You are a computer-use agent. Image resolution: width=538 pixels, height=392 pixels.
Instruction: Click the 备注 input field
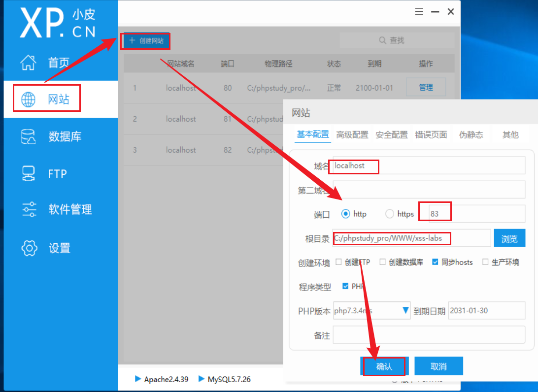click(429, 335)
